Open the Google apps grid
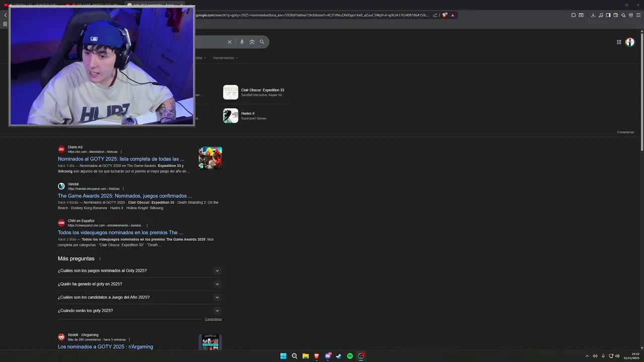 point(619,42)
